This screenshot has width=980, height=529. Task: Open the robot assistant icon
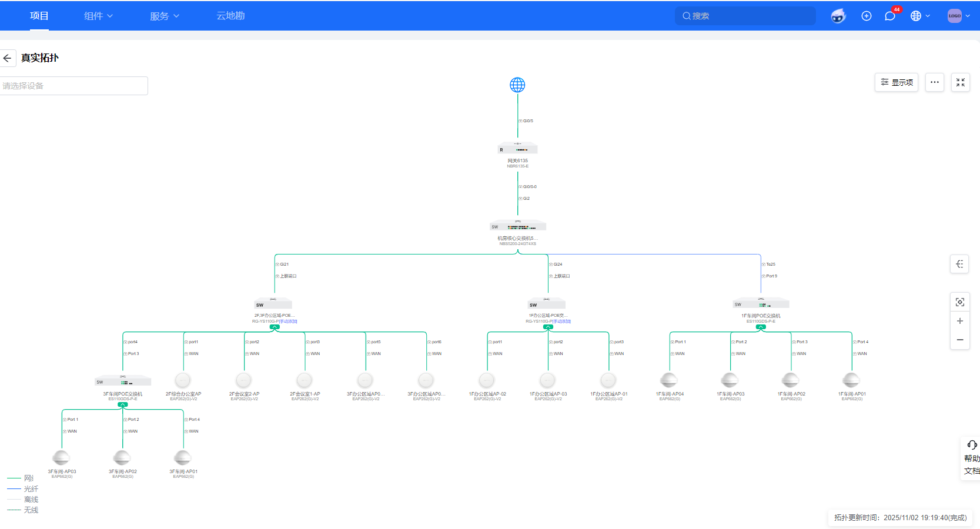point(838,16)
